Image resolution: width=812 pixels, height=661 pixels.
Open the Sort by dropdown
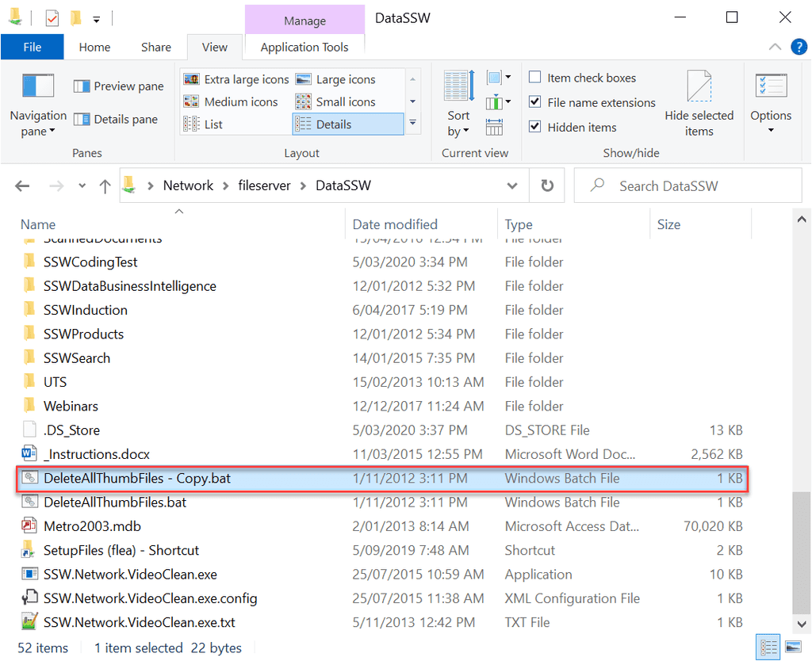458,104
